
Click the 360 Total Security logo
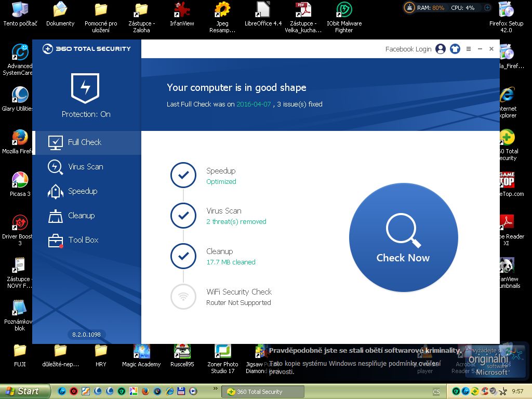[x=87, y=49]
